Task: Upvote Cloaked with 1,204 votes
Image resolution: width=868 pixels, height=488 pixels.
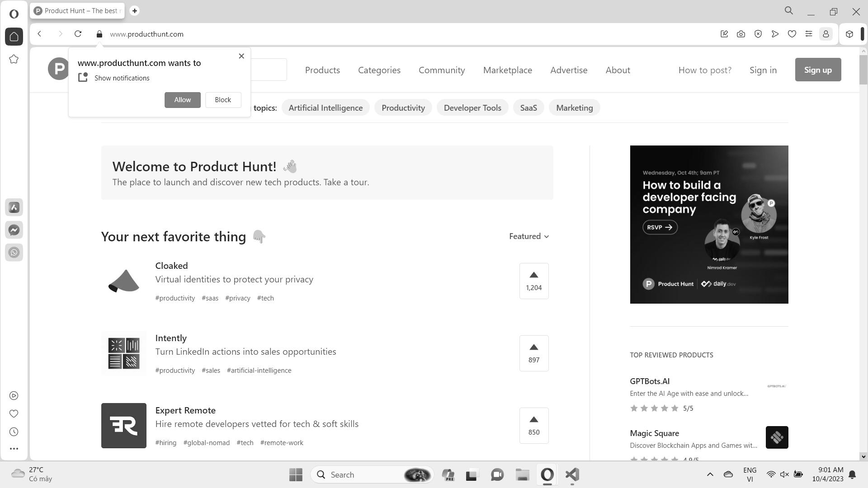Action: [x=534, y=281]
